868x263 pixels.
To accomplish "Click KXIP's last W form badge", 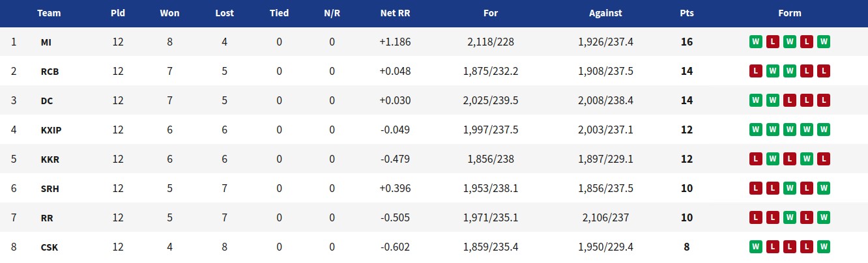I will coord(824,130).
